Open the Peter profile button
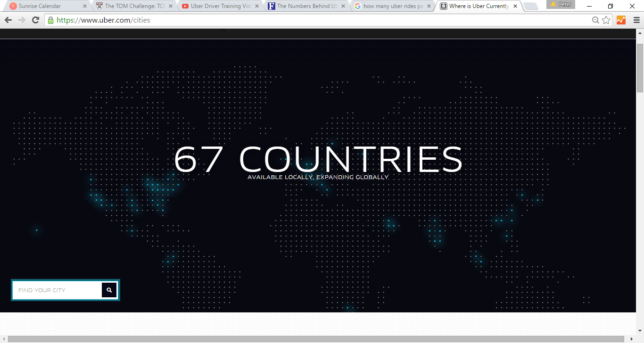 [x=561, y=4]
